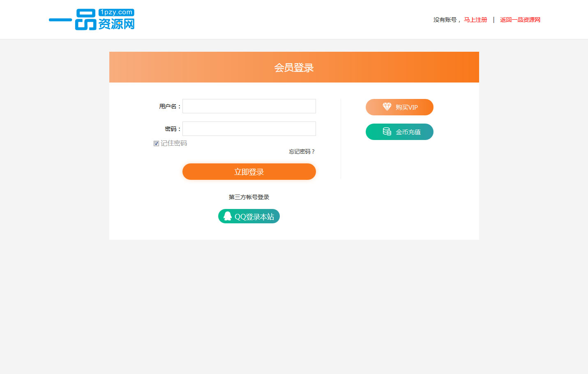
Task: Click the 金币充值 label
Action: pos(408,132)
